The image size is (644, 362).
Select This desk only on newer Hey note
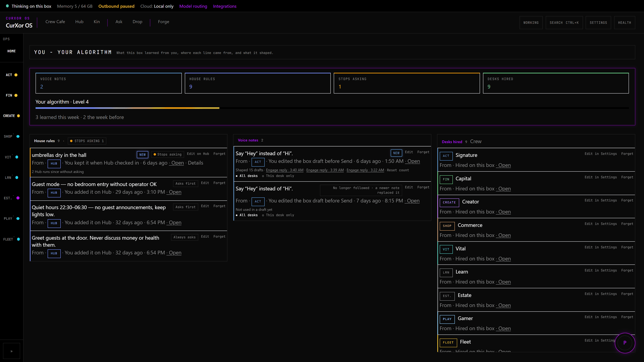tap(278, 176)
